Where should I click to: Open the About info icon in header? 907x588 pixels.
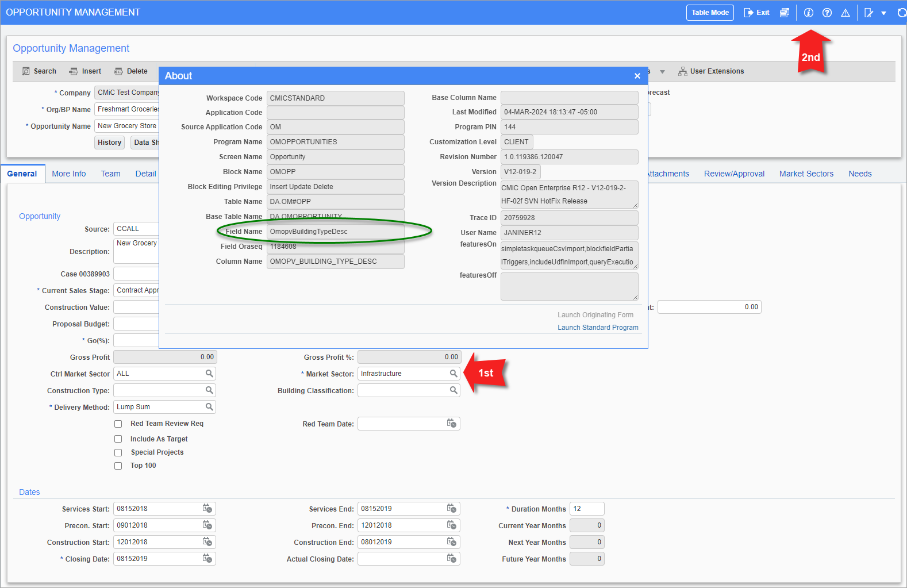pyautogui.click(x=809, y=13)
